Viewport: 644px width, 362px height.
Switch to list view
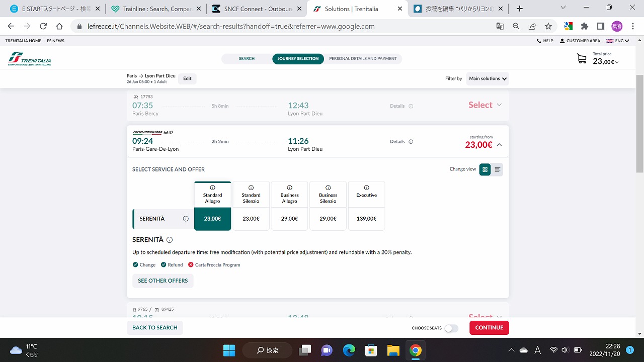coord(498,169)
